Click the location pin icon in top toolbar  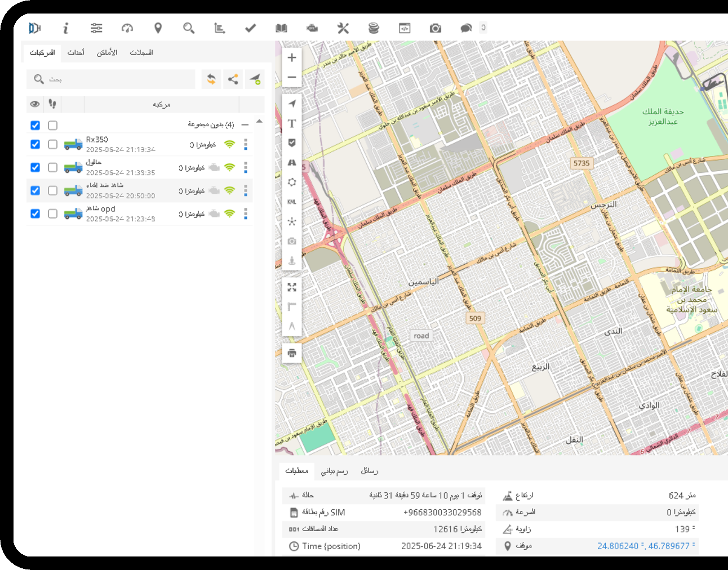pyautogui.click(x=158, y=28)
